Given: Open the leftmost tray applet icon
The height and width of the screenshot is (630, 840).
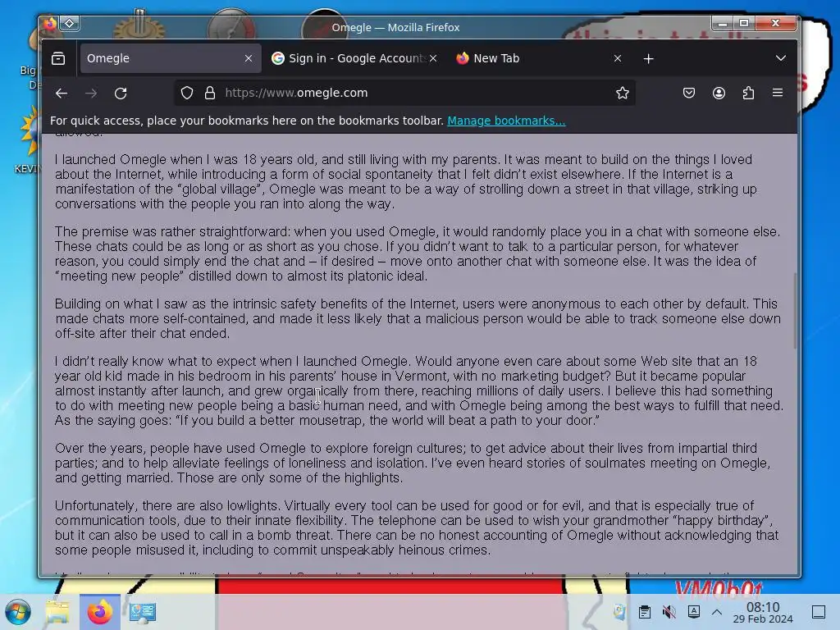Looking at the screenshot, I should click(620, 612).
